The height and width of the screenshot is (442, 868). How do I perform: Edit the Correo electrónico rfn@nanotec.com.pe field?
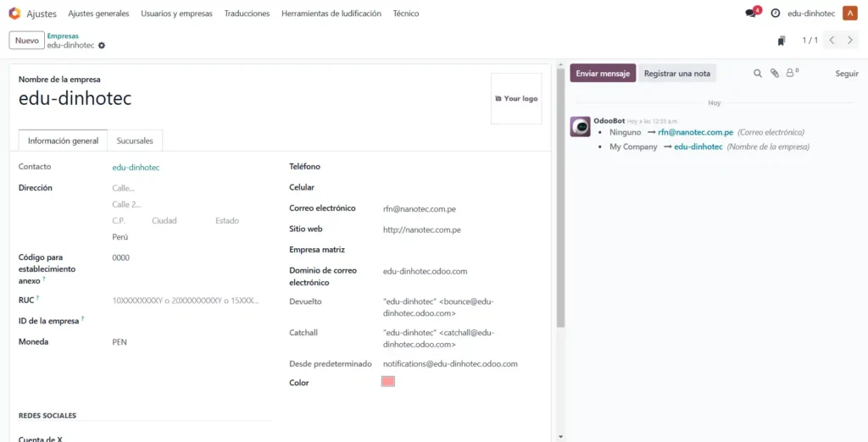(x=462, y=209)
